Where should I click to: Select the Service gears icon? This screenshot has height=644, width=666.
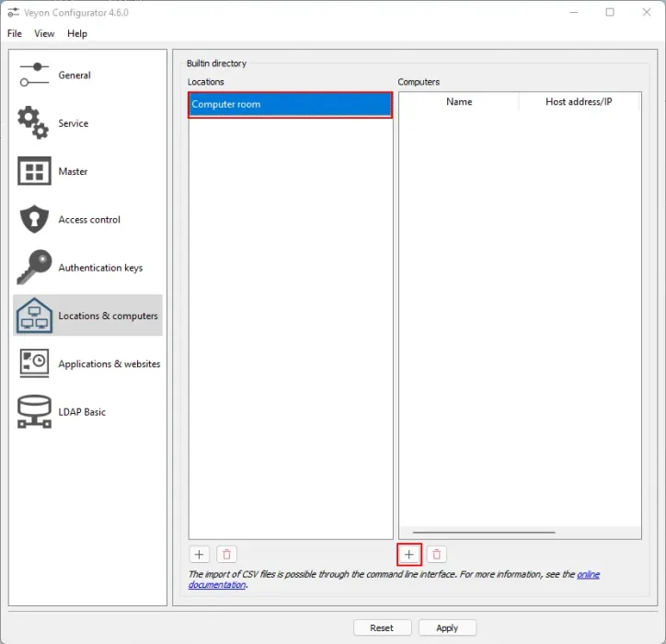(x=34, y=123)
